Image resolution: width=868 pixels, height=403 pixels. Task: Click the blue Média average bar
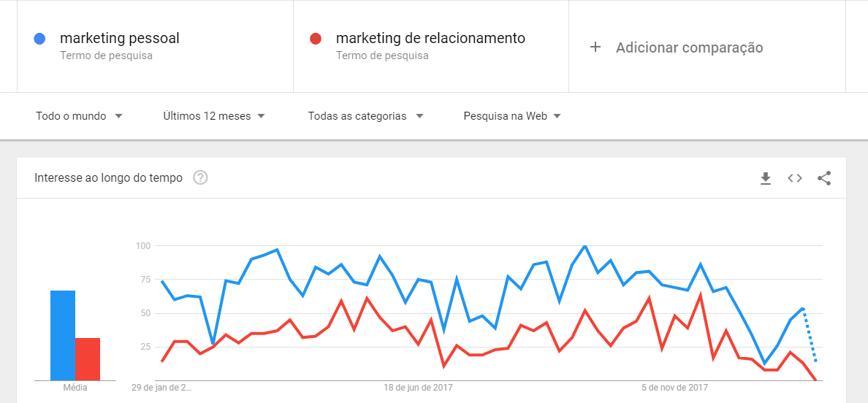click(x=63, y=336)
